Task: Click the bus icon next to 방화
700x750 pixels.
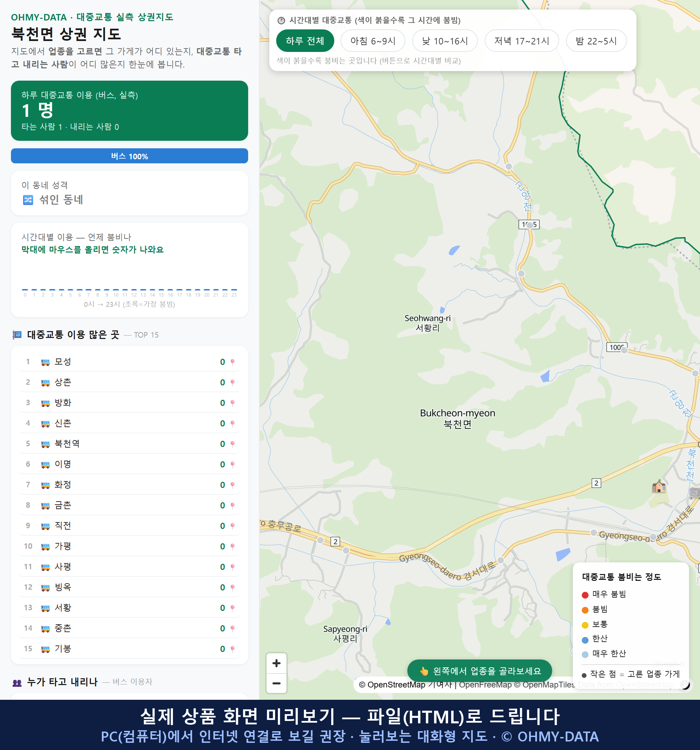Action: click(x=45, y=403)
